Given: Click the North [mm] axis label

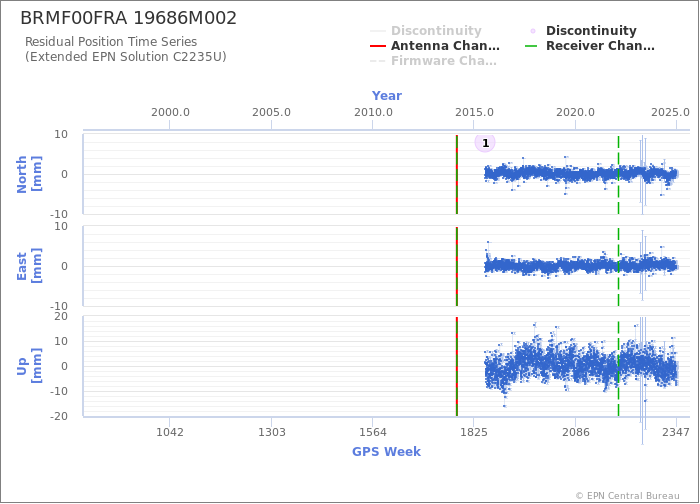Looking at the screenshot, I should tap(29, 174).
